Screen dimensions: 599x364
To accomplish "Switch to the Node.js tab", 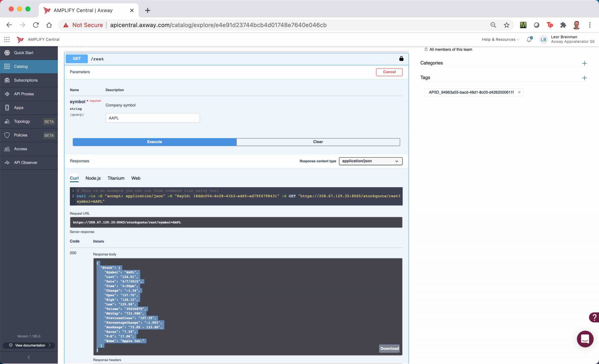I will tap(93, 178).
